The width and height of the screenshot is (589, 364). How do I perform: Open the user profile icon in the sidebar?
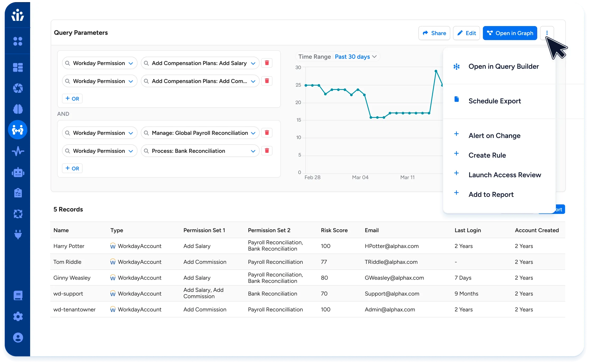pyautogui.click(x=18, y=338)
